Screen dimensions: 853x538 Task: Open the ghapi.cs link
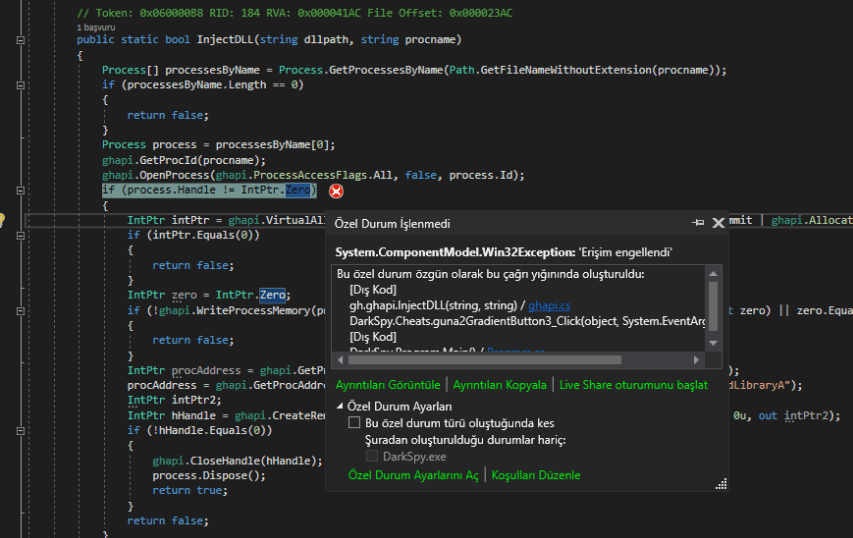(x=549, y=306)
